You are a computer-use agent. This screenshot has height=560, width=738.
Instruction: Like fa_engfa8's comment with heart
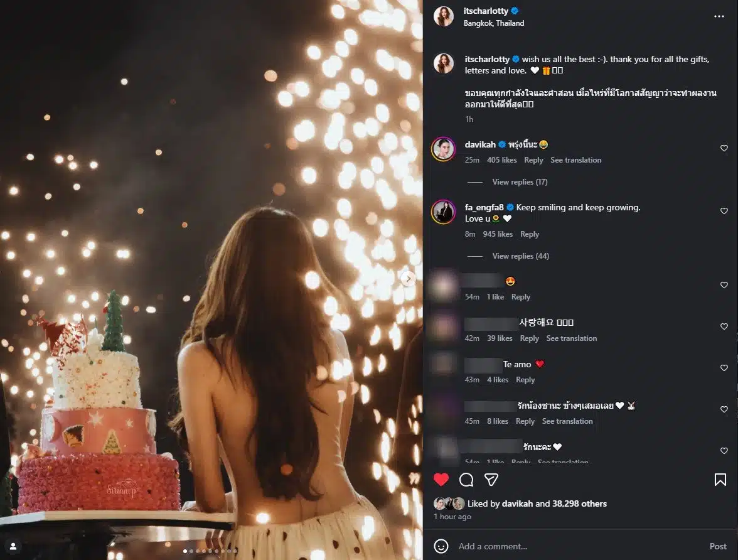click(724, 212)
